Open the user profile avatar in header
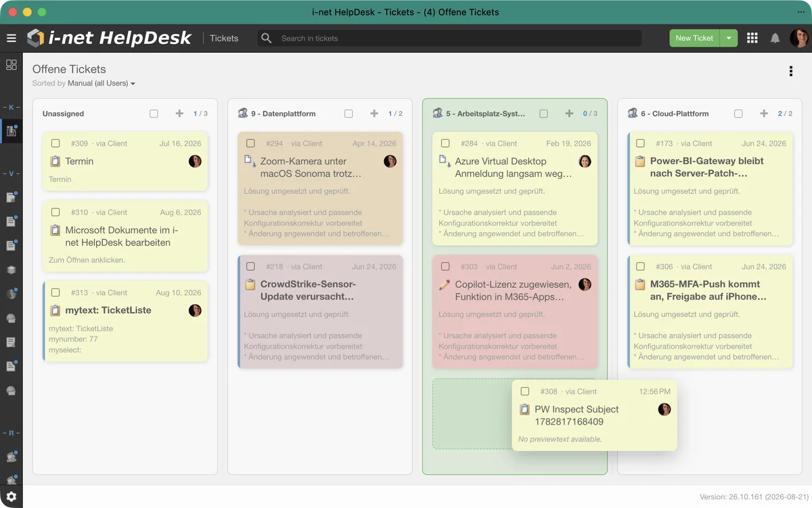This screenshot has height=508, width=812. tap(799, 38)
